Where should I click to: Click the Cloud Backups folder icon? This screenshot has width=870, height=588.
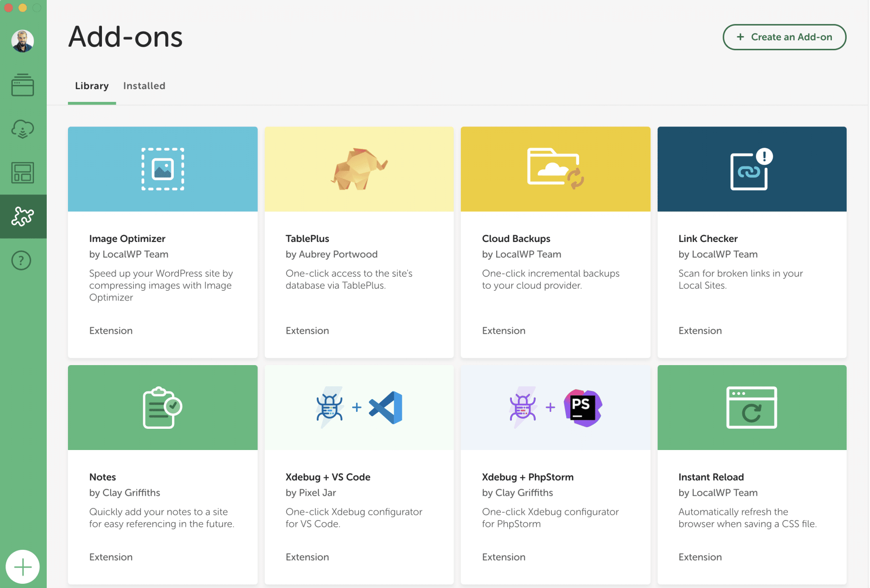tap(555, 169)
